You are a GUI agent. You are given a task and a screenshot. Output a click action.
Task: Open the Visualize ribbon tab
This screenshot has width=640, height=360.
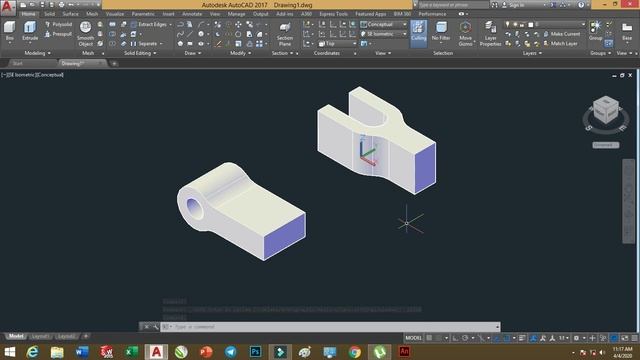click(115, 14)
